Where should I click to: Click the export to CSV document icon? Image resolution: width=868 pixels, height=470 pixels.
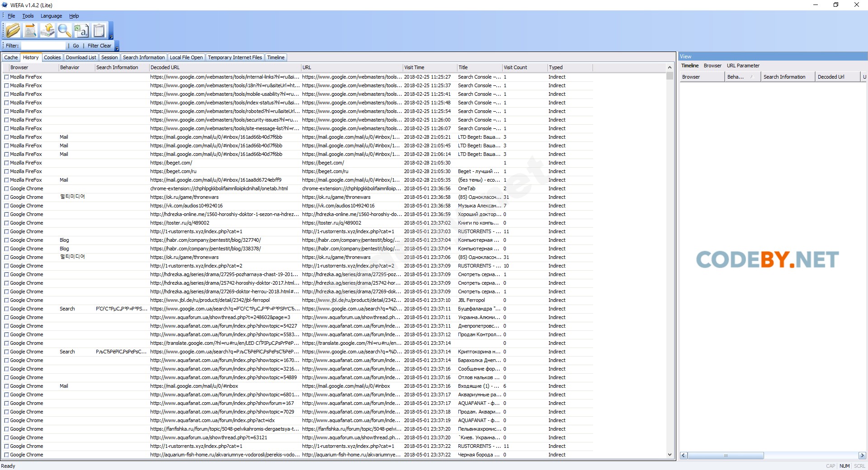[x=82, y=30]
